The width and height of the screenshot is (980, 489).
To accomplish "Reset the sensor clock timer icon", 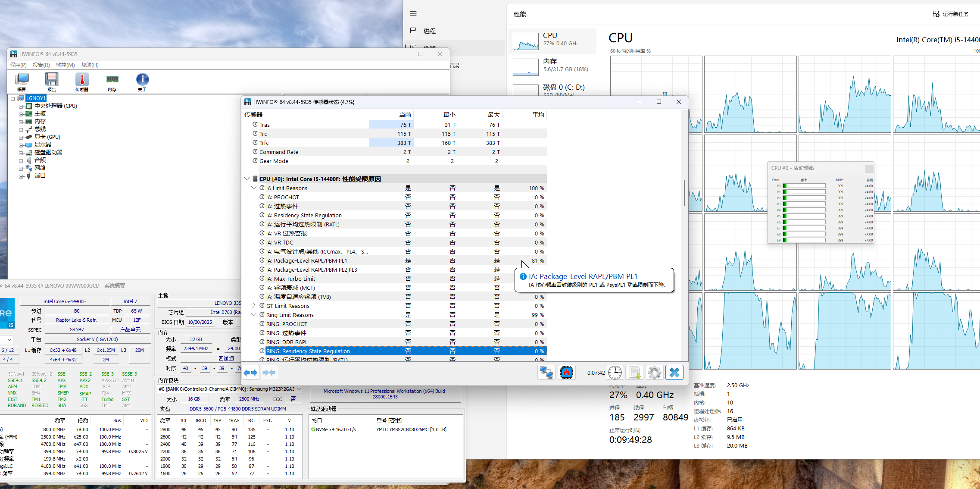I will [x=615, y=373].
